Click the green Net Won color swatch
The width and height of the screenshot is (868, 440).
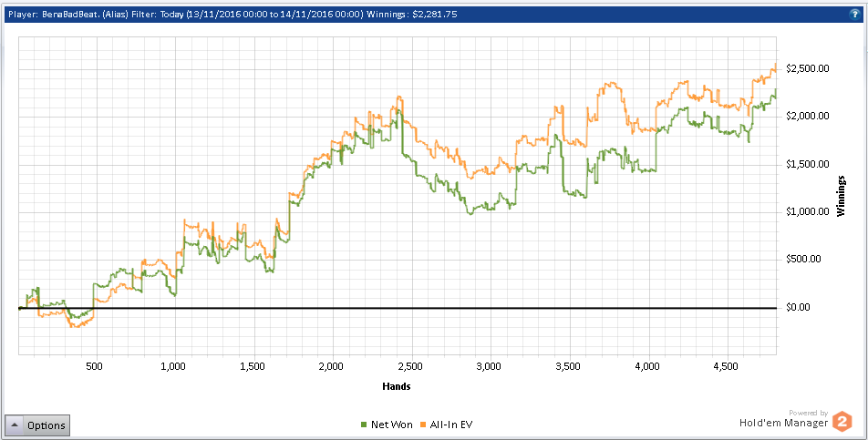pos(364,425)
